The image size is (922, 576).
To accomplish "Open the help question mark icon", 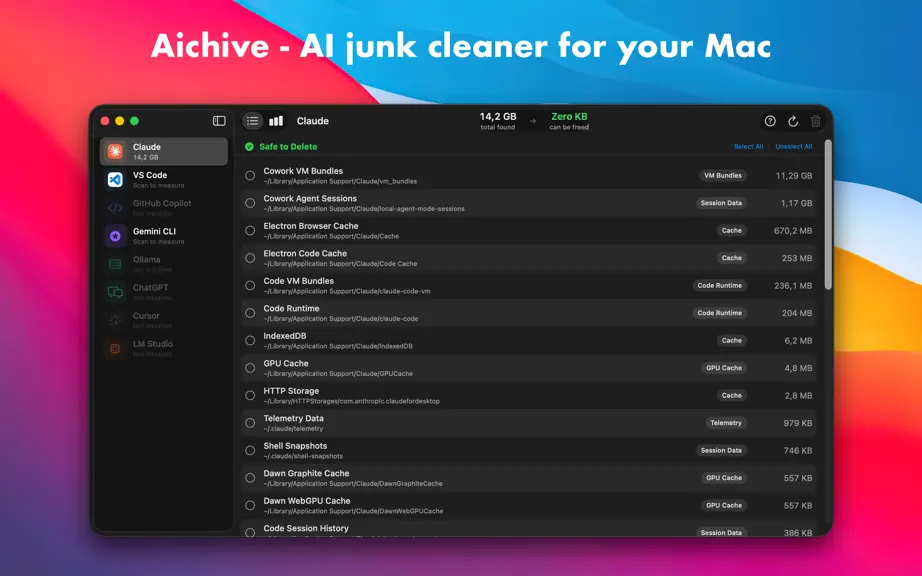I will click(x=770, y=121).
